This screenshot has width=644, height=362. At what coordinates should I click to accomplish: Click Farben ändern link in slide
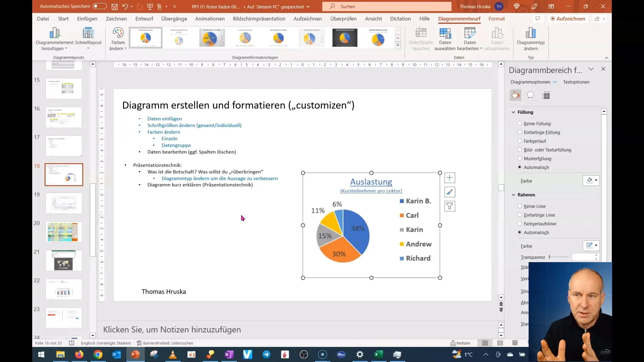164,132
